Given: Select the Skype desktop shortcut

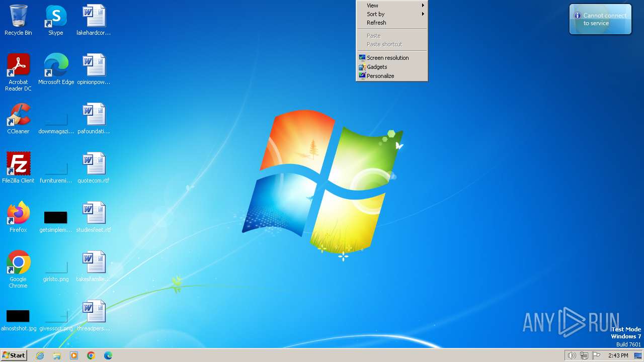Looking at the screenshot, I should click(56, 20).
